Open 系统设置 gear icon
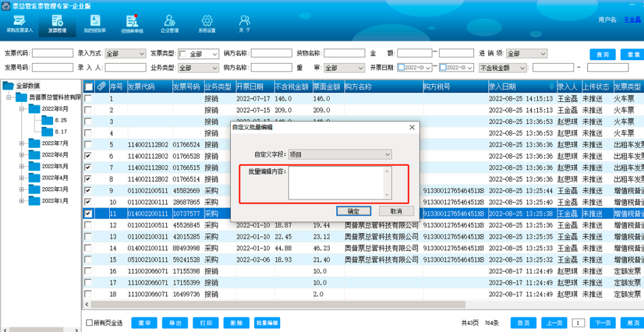The width and height of the screenshot is (644, 332). click(207, 24)
